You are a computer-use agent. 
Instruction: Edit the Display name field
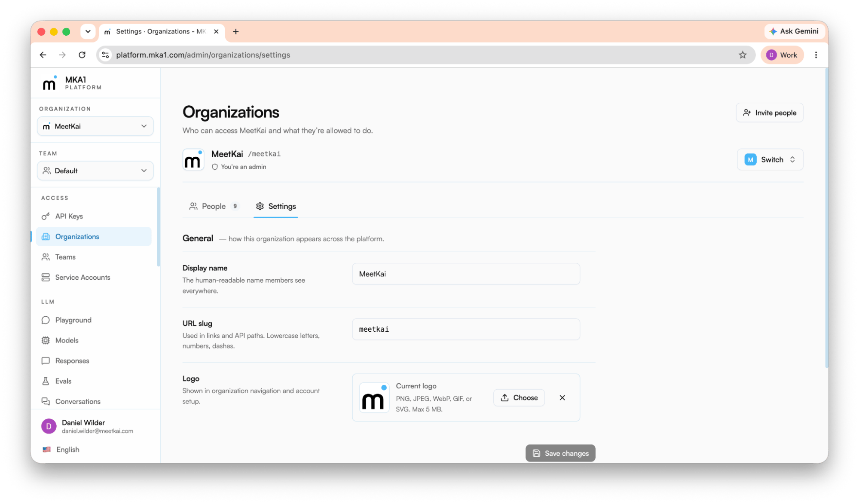466,274
